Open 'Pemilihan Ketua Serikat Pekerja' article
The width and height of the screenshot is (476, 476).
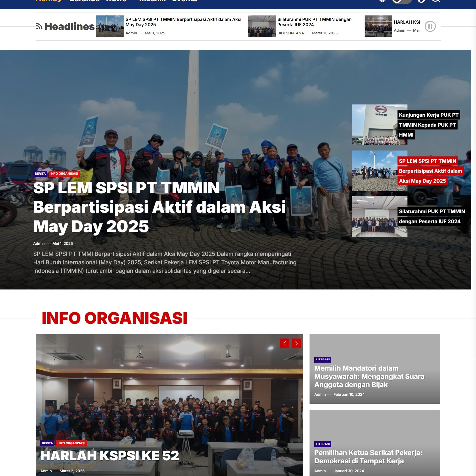[368, 457]
